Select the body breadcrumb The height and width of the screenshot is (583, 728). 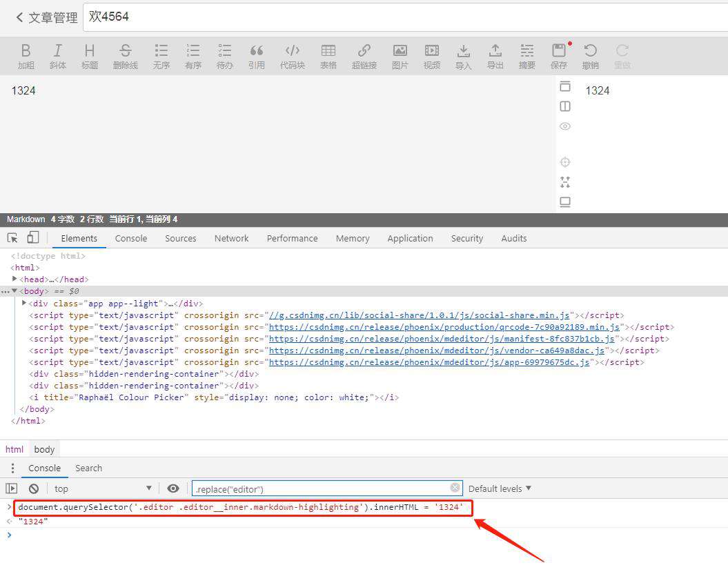[x=44, y=449]
